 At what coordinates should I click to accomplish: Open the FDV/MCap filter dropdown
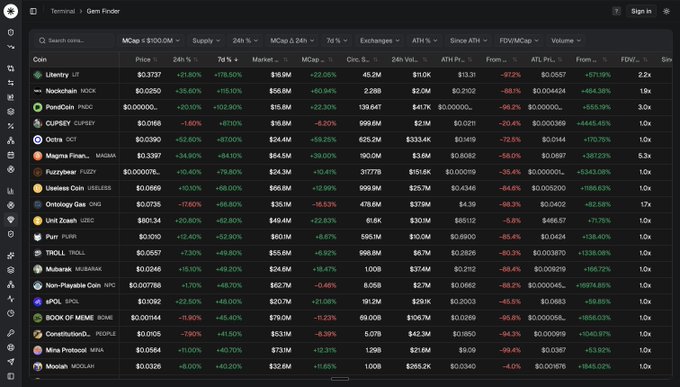[519, 40]
